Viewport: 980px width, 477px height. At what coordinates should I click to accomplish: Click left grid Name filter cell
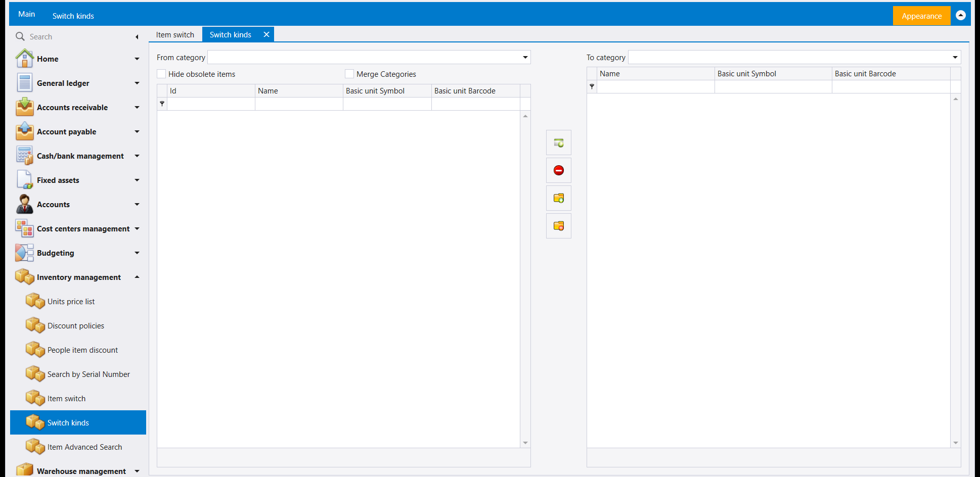[x=299, y=104]
